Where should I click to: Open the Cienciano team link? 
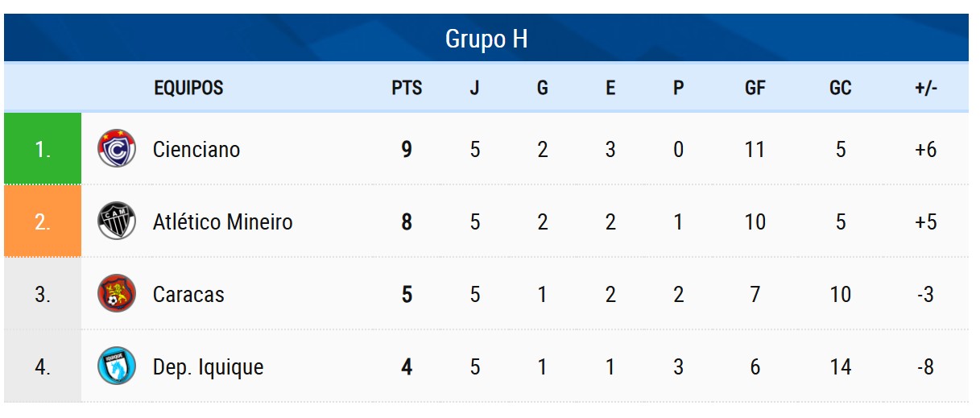click(196, 150)
